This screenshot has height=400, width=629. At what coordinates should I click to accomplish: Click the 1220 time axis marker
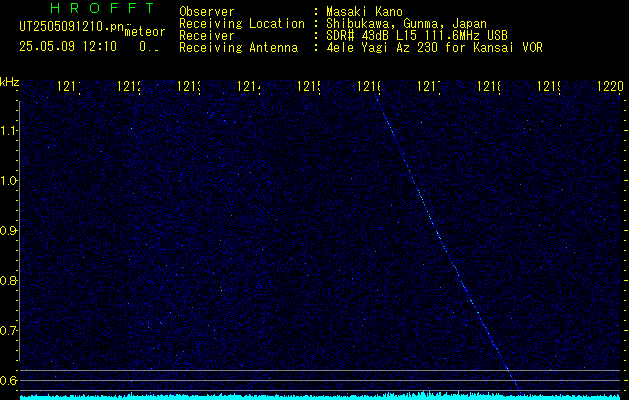click(610, 86)
